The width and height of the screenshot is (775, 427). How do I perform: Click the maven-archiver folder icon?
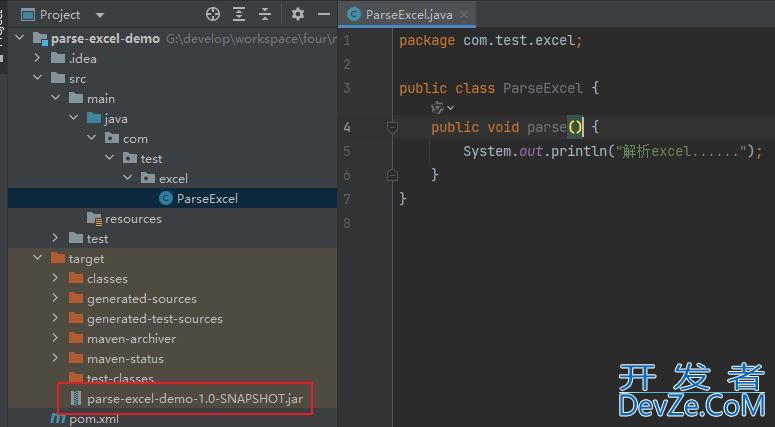tap(76, 338)
